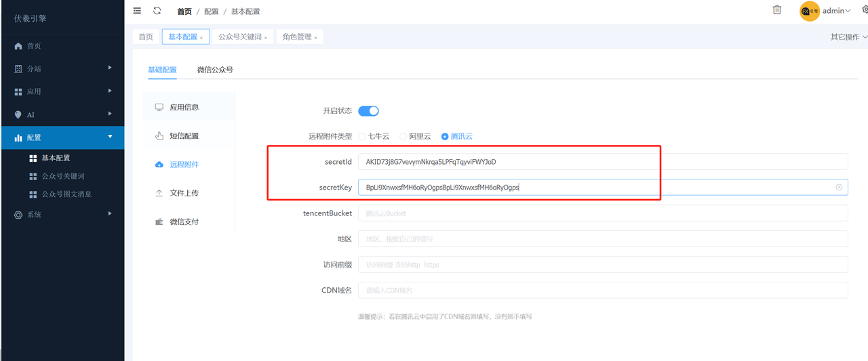Click the 应用 grid icon in sidebar
Viewport: 868px width, 361px height.
pos(18,91)
